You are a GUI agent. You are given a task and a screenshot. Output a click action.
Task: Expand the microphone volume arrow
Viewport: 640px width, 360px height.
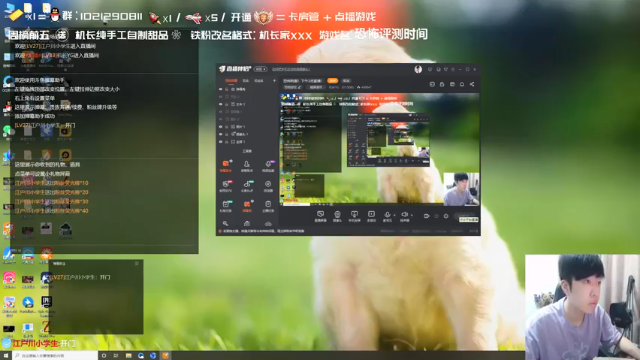tap(394, 215)
